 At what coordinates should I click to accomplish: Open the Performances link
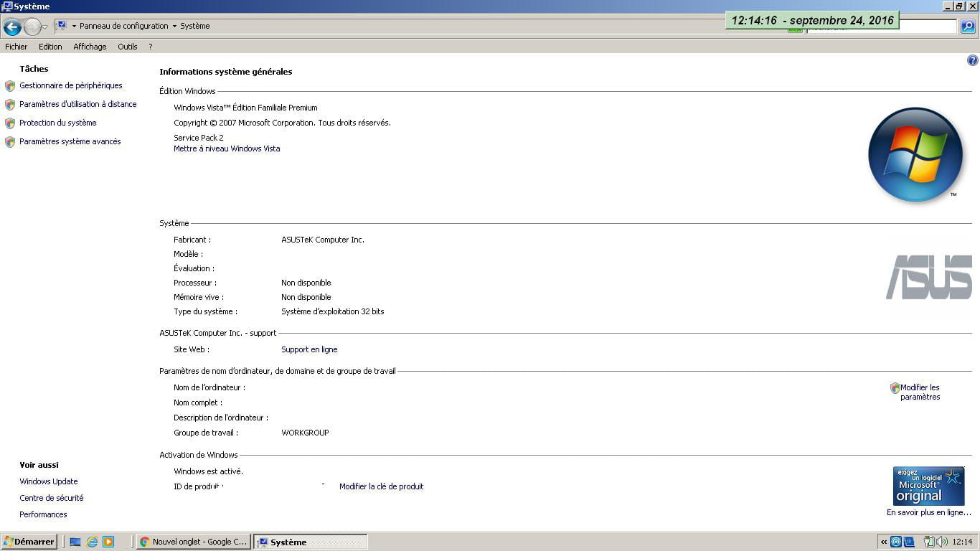[43, 514]
